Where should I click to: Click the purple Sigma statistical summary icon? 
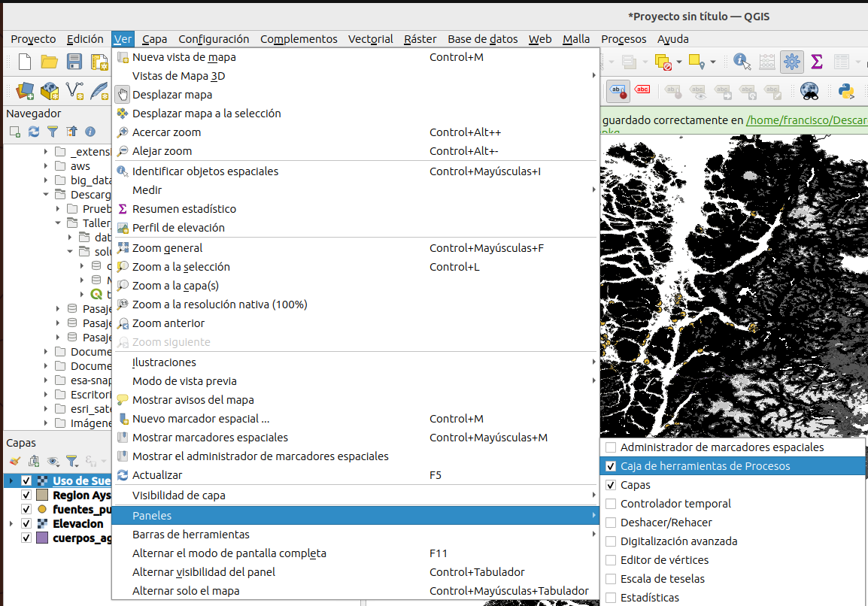point(816,62)
